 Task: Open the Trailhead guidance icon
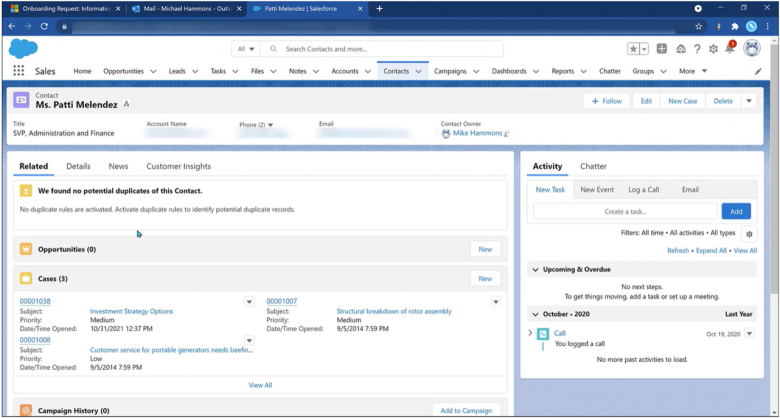tap(681, 49)
